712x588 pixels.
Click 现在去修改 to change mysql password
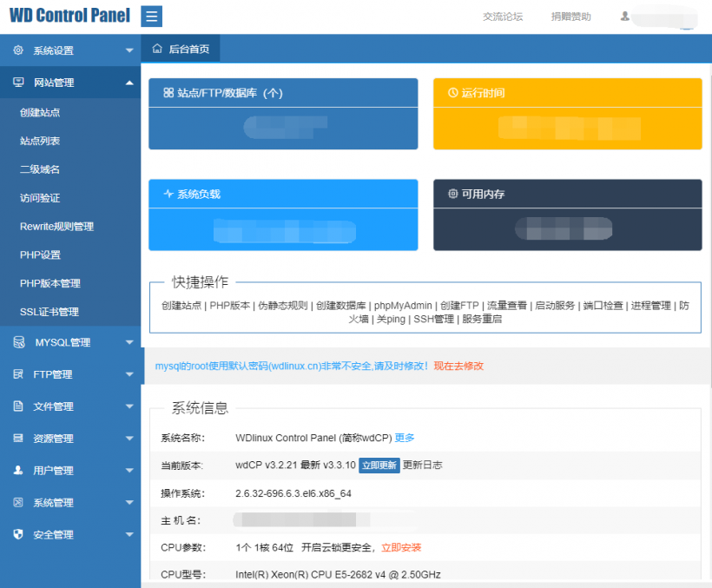point(458,366)
